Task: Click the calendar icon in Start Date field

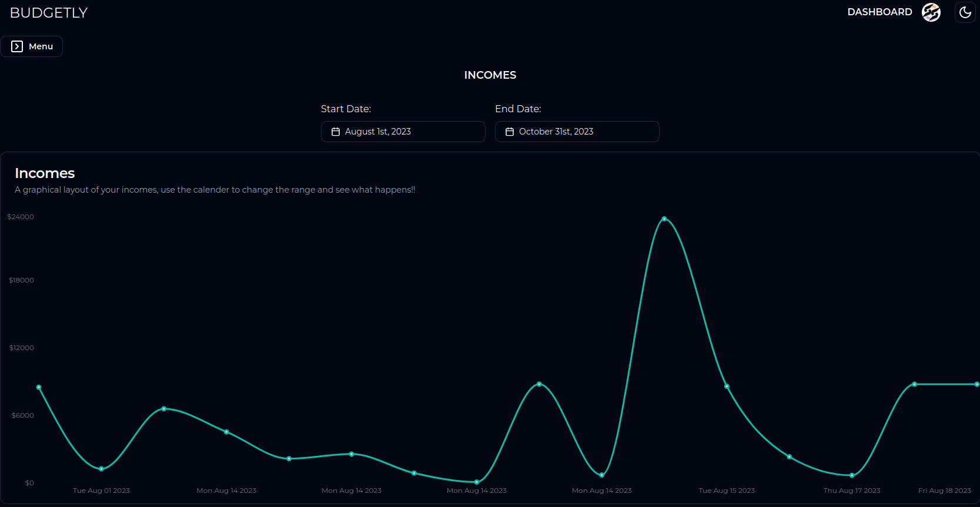Action: 336,132
